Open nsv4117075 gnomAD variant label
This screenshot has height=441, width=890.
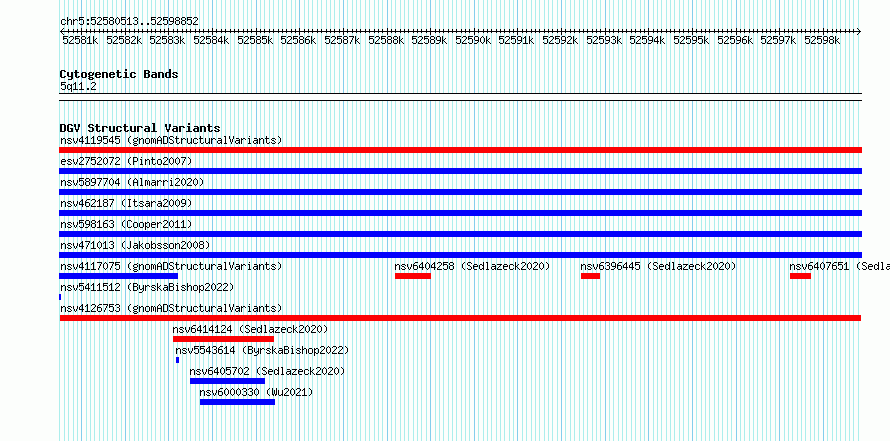171,266
